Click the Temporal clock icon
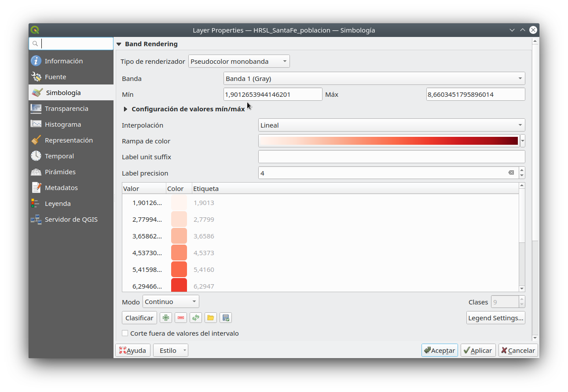This screenshot has width=568, height=392. 36,156
